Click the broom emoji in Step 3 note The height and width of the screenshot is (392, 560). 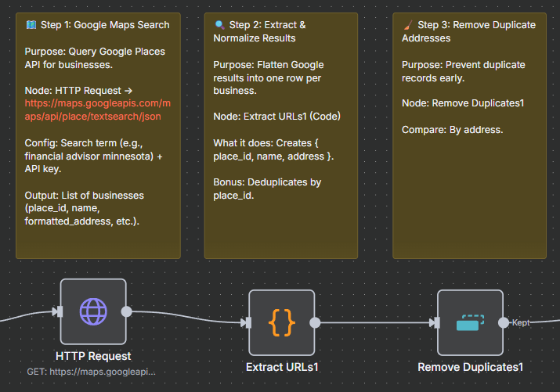coord(408,24)
